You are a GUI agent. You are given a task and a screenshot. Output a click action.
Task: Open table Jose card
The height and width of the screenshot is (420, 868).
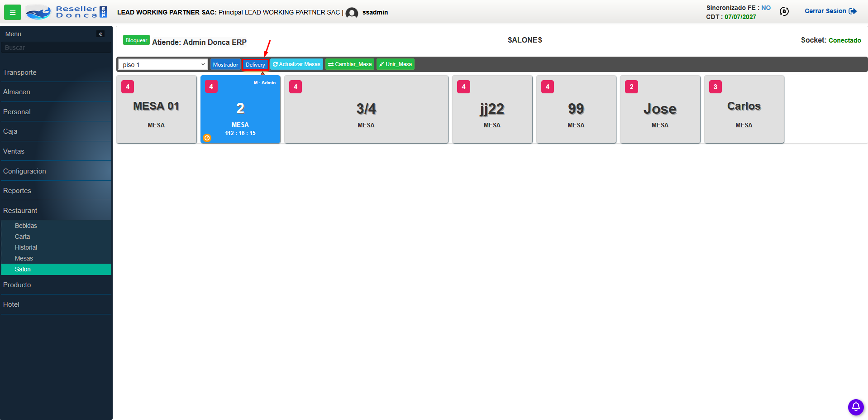(660, 109)
